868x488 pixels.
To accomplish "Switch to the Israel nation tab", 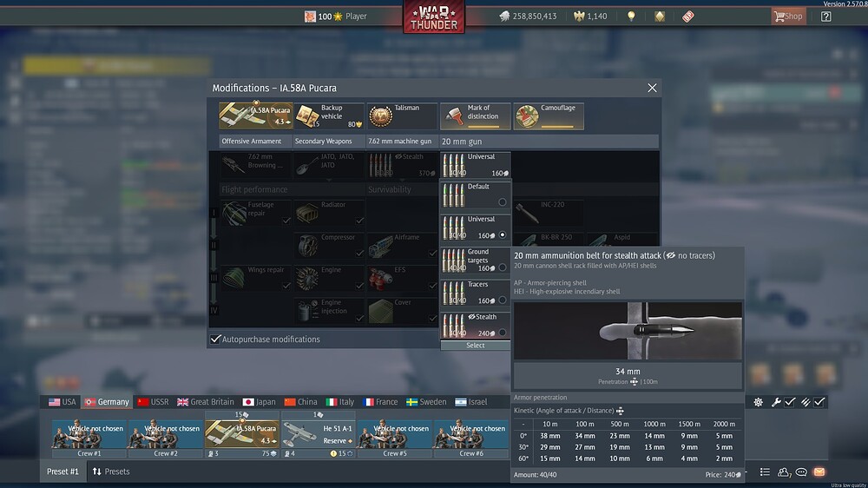I will click(471, 402).
